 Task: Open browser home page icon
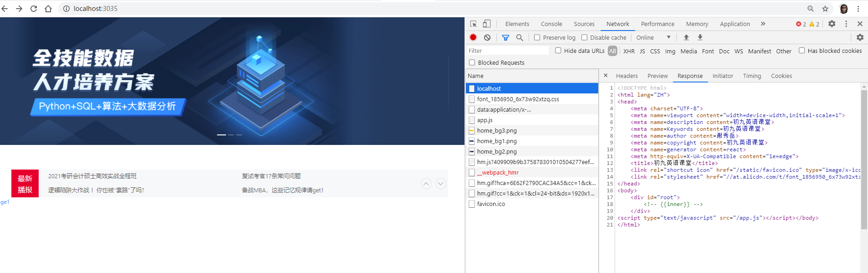click(48, 9)
